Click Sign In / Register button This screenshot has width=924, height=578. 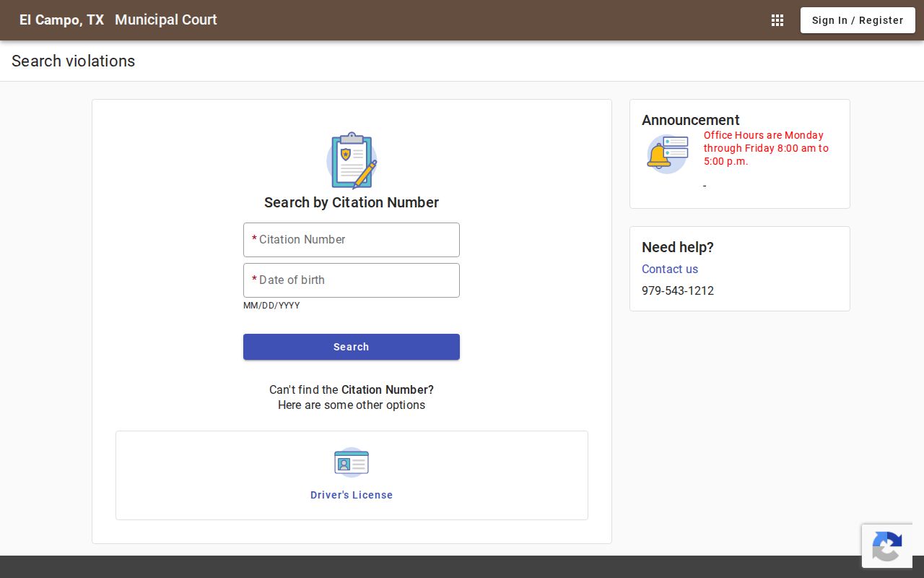[x=858, y=20]
